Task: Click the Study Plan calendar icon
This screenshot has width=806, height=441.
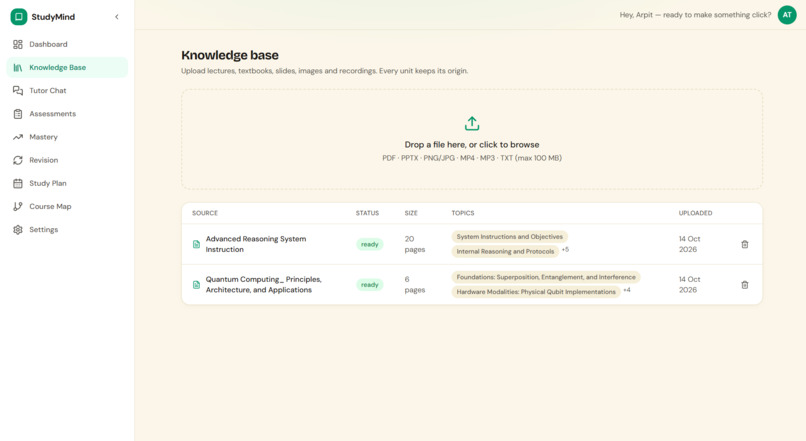Action: click(18, 183)
